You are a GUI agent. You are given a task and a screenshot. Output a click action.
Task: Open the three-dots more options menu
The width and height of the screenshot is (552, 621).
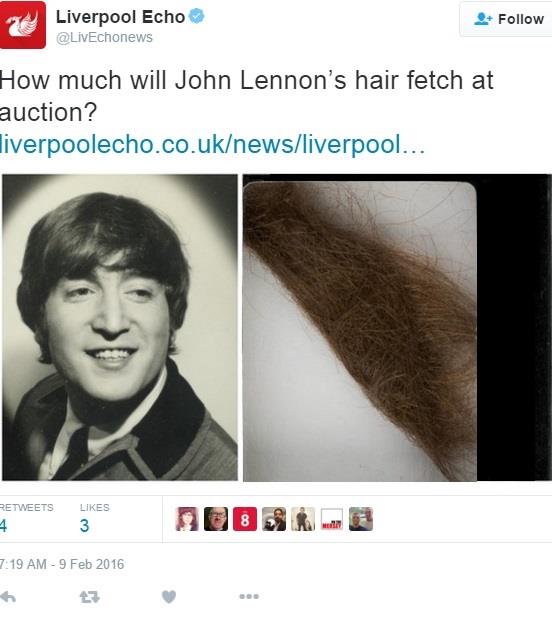click(x=249, y=596)
